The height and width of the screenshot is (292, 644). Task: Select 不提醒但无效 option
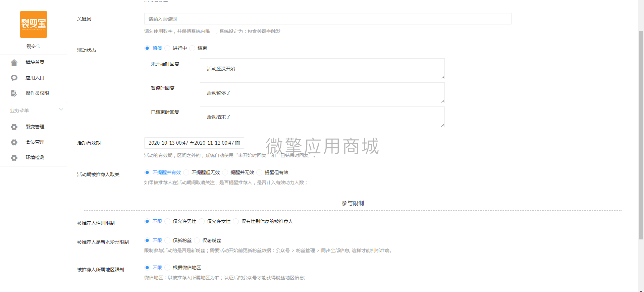coord(186,172)
